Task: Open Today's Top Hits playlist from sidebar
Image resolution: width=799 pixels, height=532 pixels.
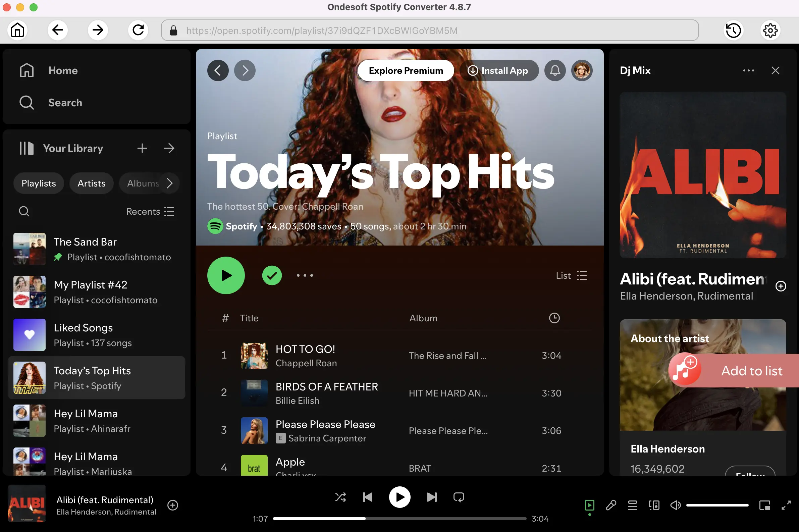Action: [x=92, y=378]
